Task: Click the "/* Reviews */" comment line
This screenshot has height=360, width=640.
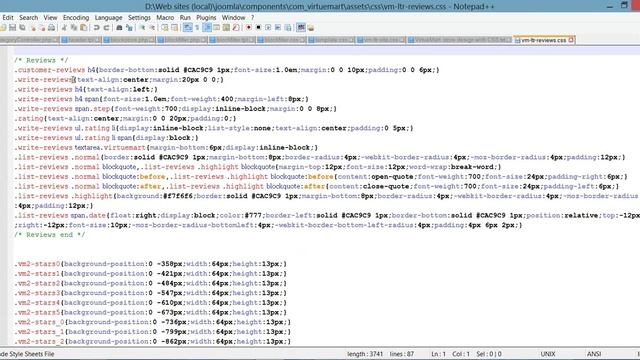Action: (41, 60)
